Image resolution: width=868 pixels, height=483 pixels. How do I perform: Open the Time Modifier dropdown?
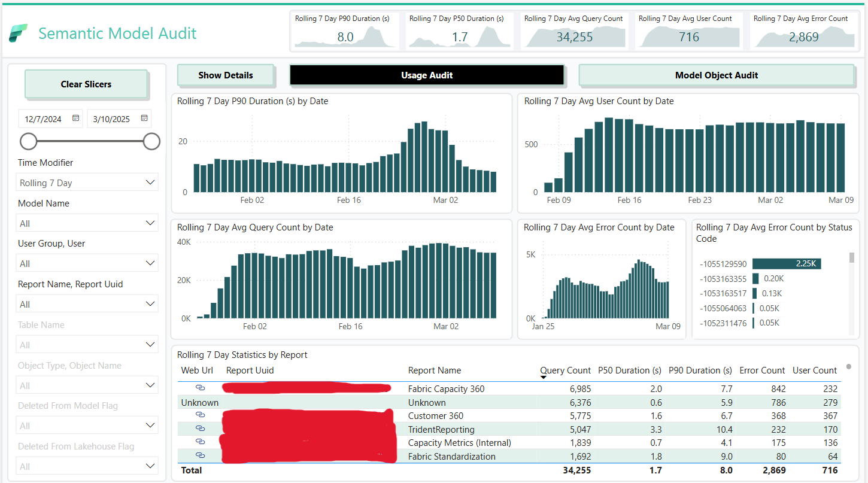[87, 182]
